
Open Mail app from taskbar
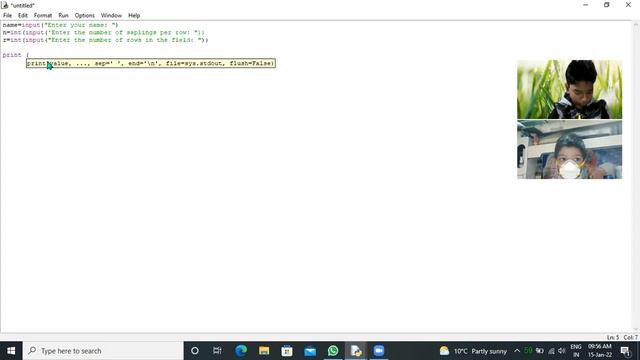tap(310, 351)
